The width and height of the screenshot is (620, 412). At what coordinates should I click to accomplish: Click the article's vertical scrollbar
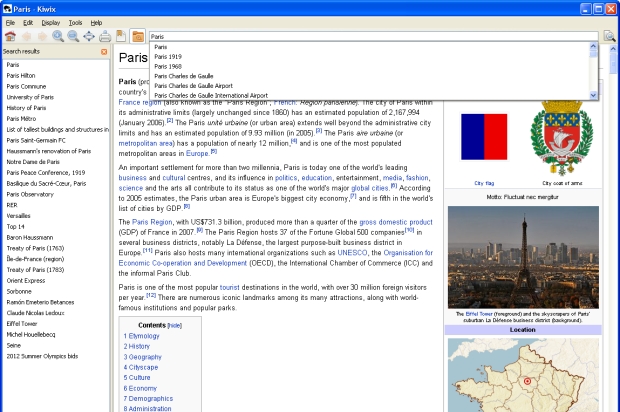(x=612, y=230)
